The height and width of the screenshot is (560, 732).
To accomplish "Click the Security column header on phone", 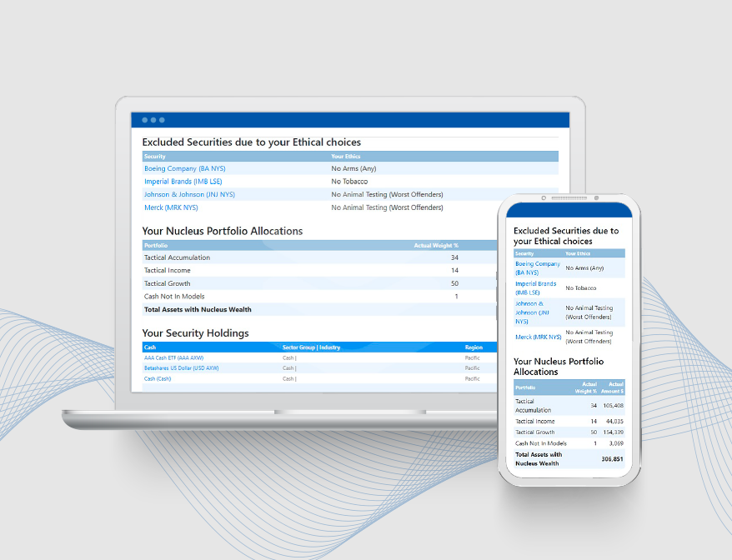I will click(524, 254).
